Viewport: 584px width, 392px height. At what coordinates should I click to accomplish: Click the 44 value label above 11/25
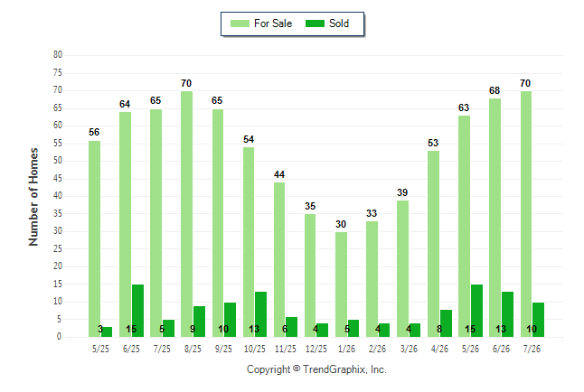(279, 174)
